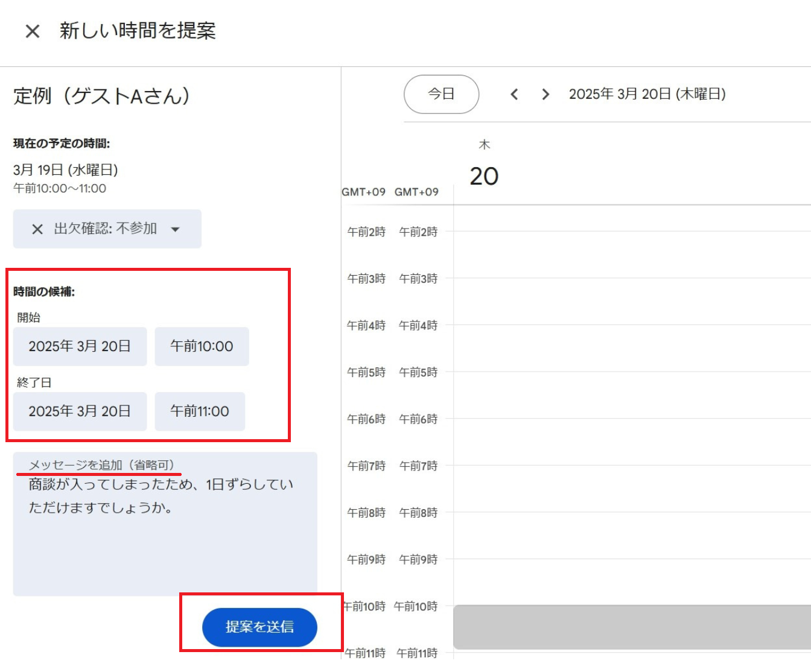Click the 午前8時 time slot in grid
811x672 pixels.
coord(631,536)
